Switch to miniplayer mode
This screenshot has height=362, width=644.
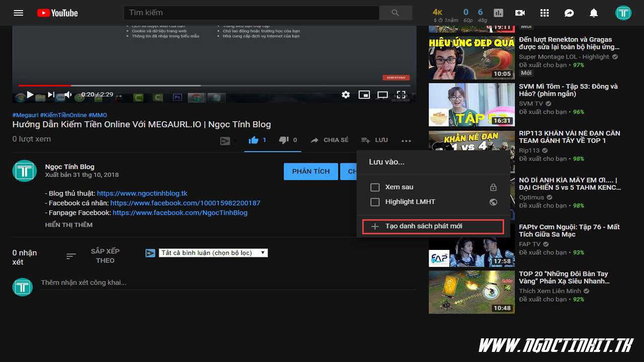[x=364, y=94]
